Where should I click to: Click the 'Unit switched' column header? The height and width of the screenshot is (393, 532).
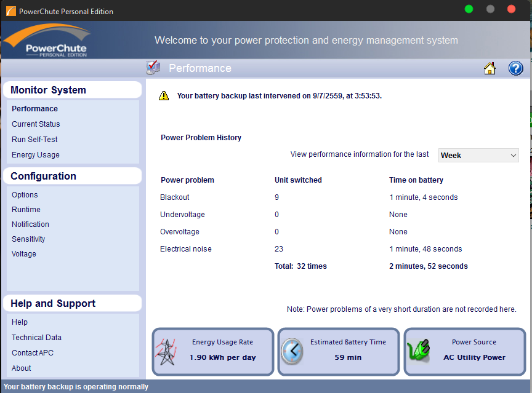298,180
